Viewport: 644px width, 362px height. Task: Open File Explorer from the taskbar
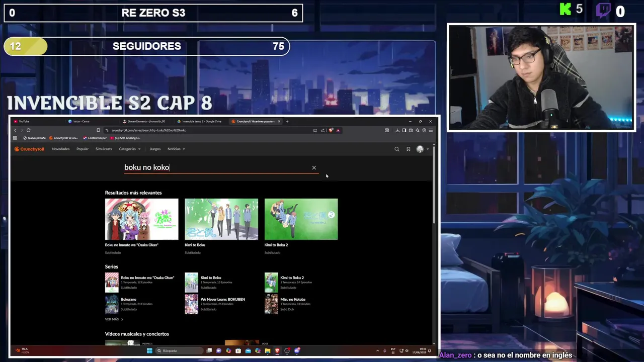[267, 350]
